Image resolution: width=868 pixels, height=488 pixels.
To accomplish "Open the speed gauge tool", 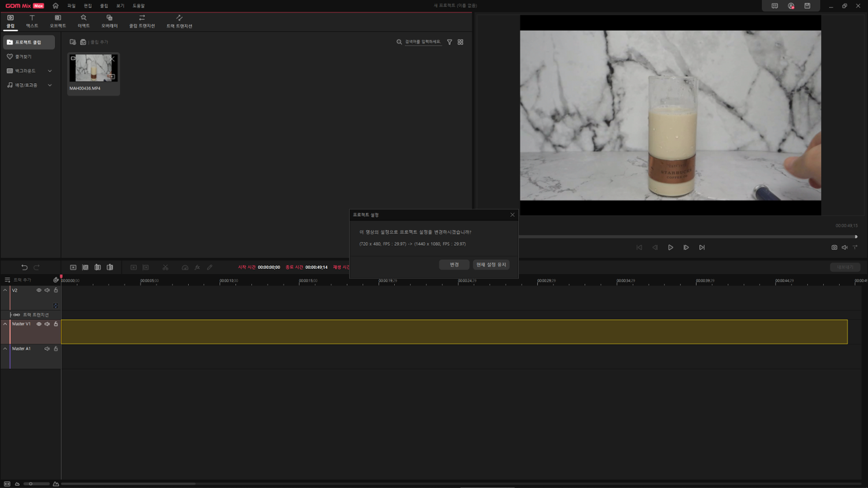I will (185, 267).
